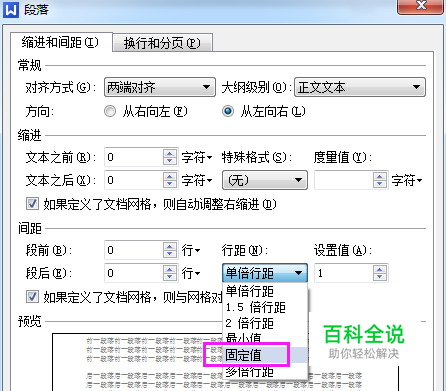The width and height of the screenshot is (446, 391).
Task: Click the 段后 spacing input field
Action: 134,273
